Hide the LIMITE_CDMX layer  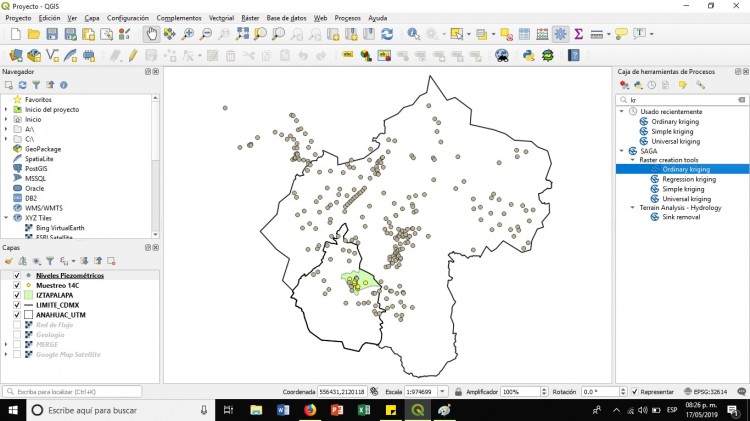click(17, 305)
